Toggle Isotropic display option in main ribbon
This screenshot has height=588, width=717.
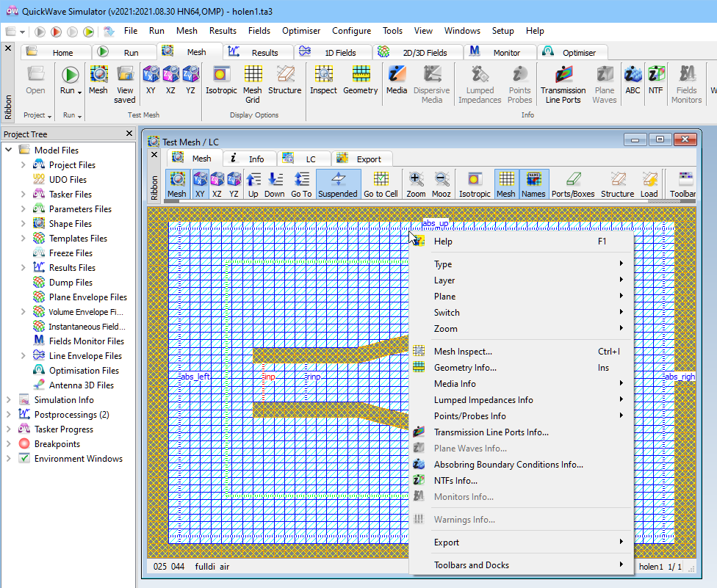coord(221,80)
